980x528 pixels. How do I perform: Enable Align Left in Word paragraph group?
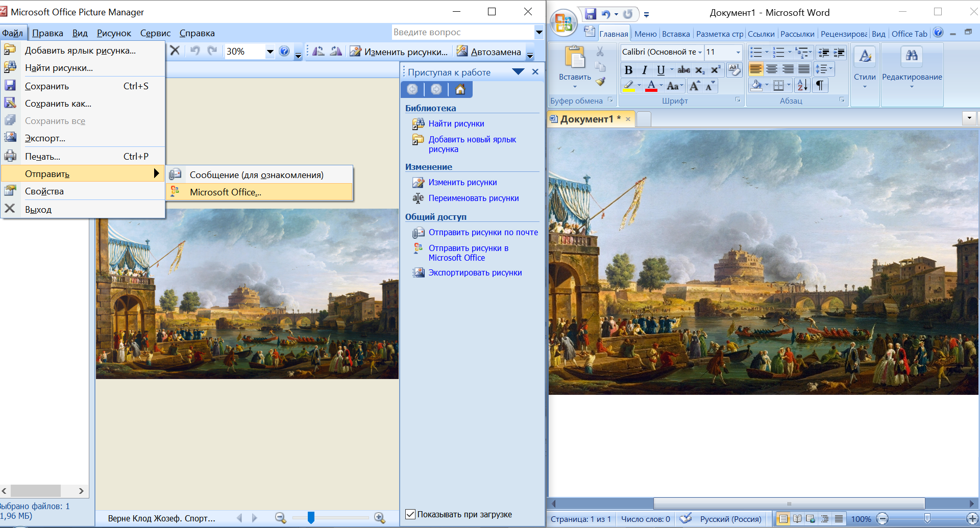(756, 69)
